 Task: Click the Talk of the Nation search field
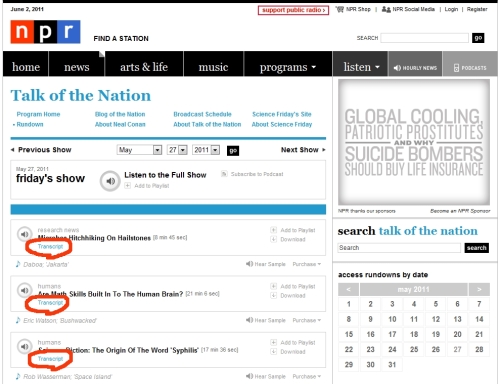[x=399, y=248]
